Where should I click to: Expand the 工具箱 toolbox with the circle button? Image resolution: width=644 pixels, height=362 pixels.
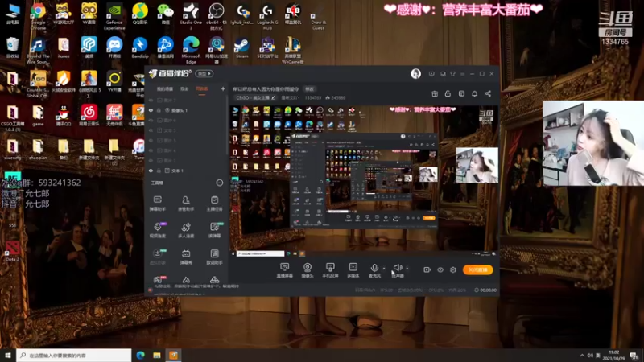pos(220,183)
